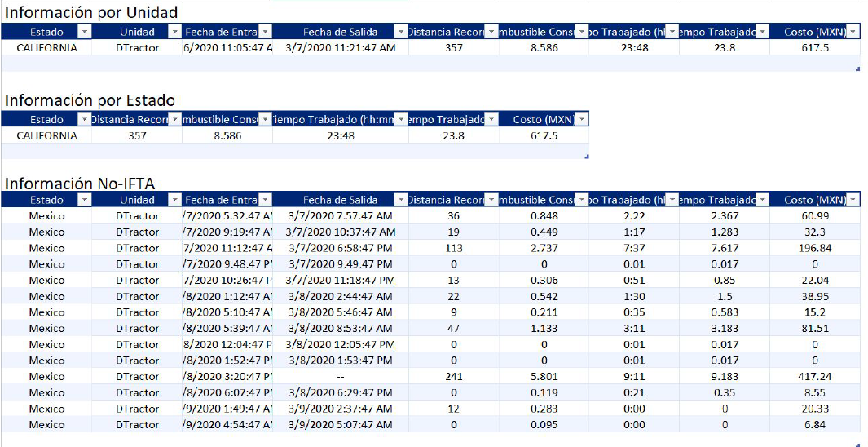Select decimal time cell '2.367'
868x447 pixels.
[x=725, y=215]
